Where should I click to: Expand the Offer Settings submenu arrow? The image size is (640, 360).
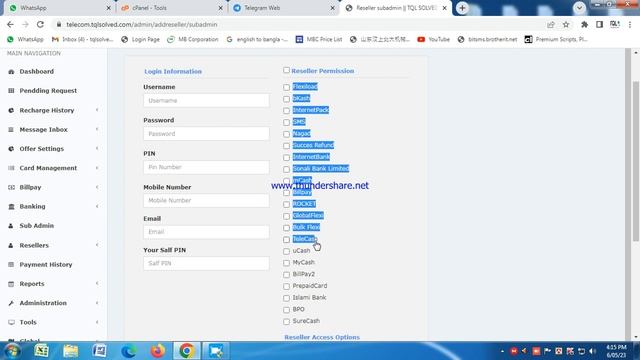(97, 149)
